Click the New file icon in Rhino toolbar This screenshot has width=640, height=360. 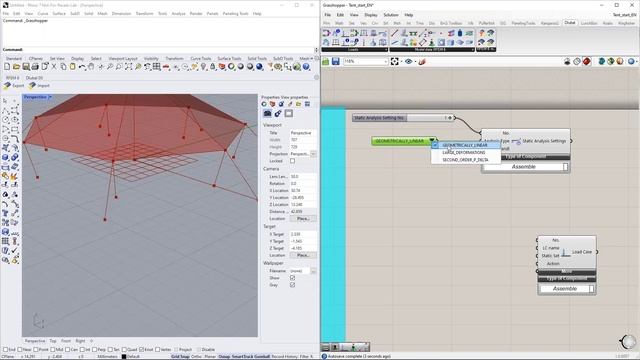(x=7, y=67)
